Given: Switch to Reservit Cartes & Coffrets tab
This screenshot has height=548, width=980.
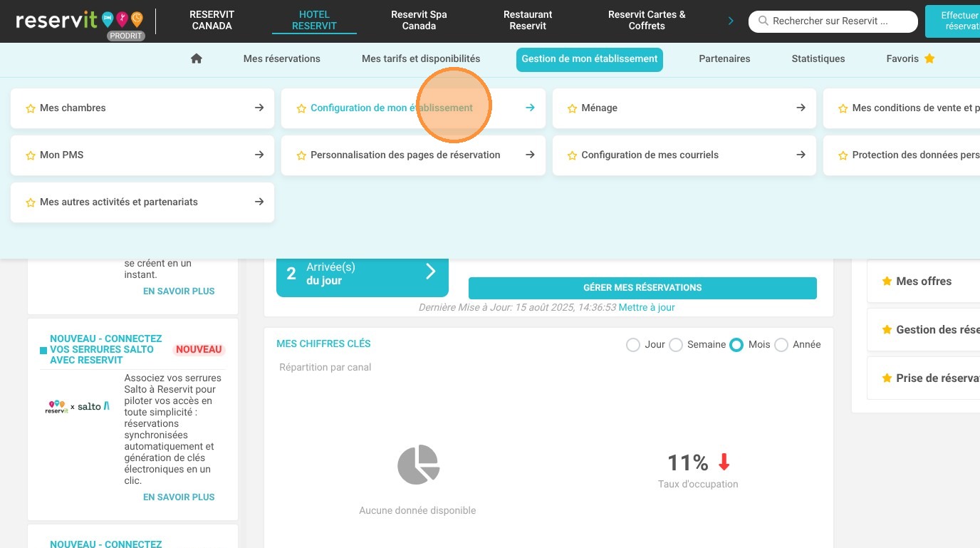Looking at the screenshot, I should click(x=647, y=20).
